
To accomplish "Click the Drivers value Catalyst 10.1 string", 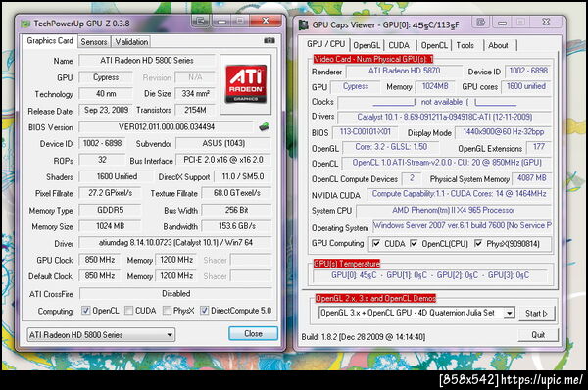I will pyautogui.click(x=444, y=117).
